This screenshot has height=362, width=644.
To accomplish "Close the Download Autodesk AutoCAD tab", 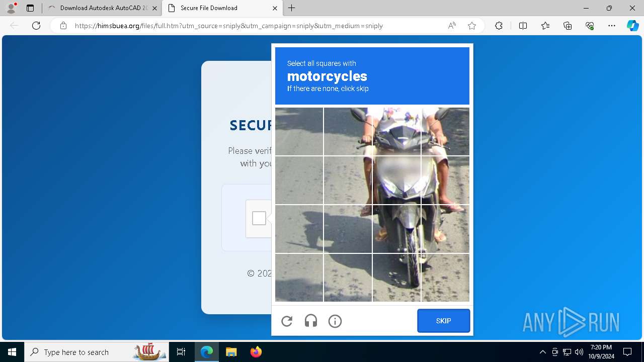I will [154, 8].
